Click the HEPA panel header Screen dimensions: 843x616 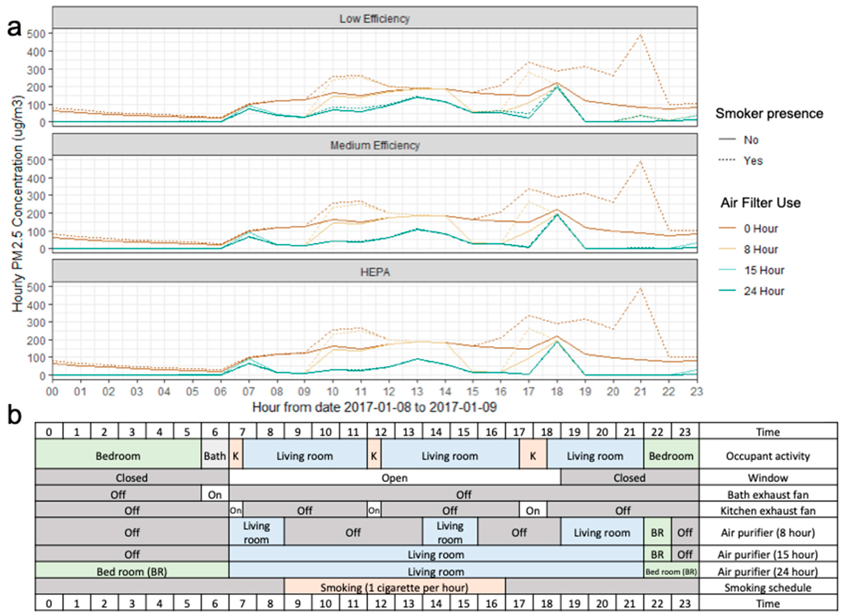tap(375, 272)
